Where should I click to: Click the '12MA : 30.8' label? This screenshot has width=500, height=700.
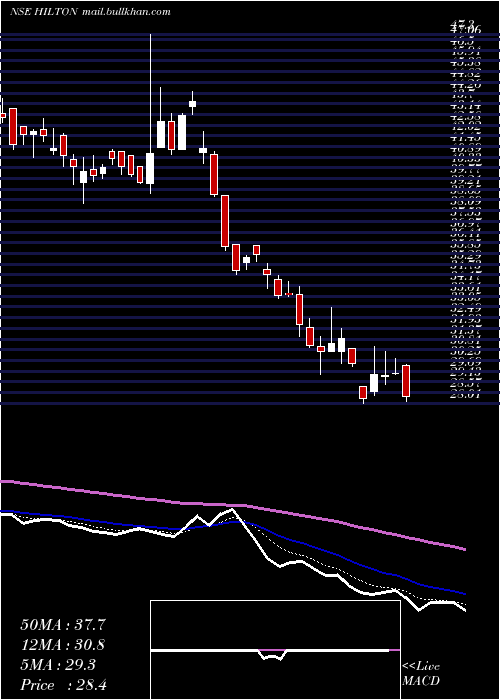click(64, 645)
